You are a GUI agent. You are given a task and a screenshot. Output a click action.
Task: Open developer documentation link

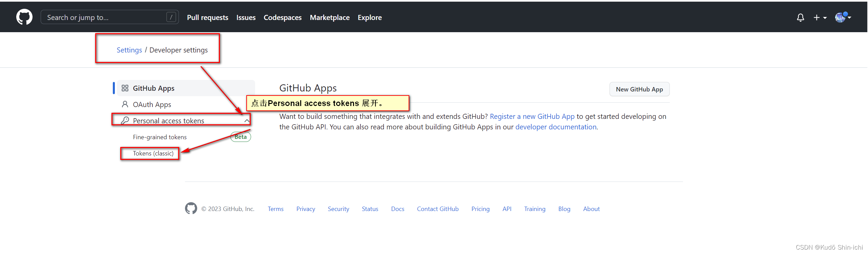pos(556,127)
